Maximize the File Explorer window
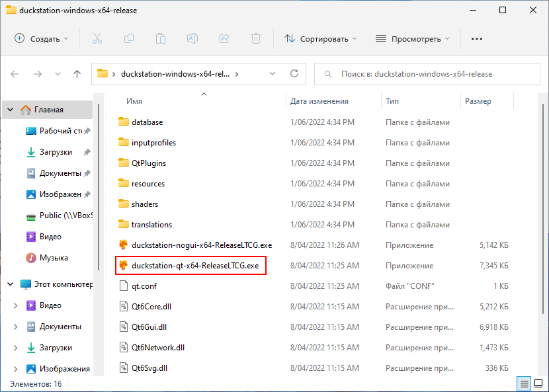 (503, 10)
